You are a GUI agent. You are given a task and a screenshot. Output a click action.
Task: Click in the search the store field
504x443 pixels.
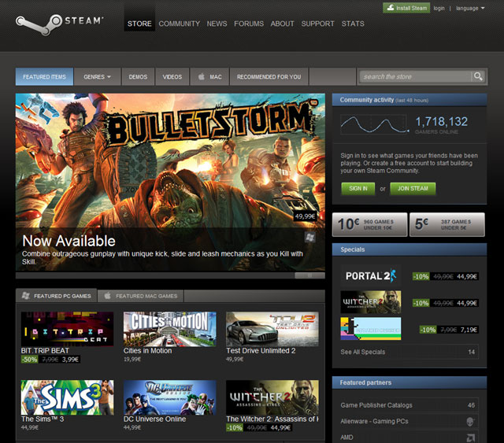415,76
